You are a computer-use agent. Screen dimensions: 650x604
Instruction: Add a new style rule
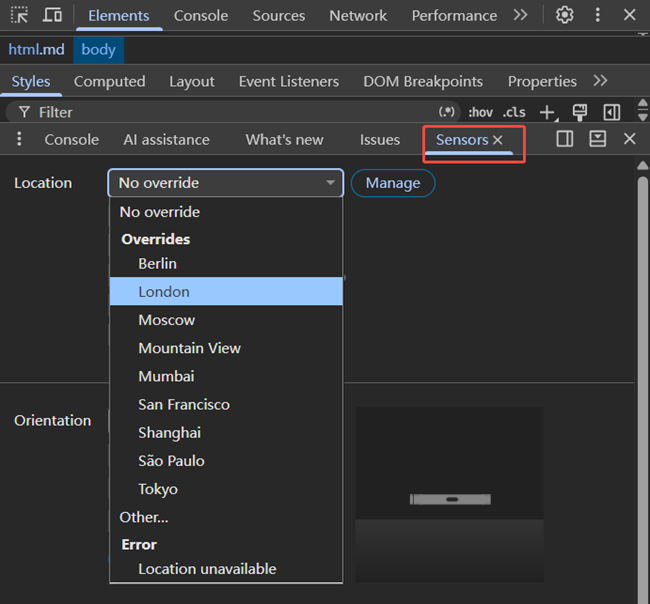click(547, 112)
